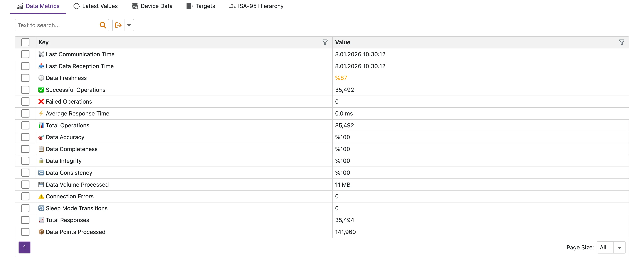644x274 pixels.
Task: Check the checkbox for Data Freshness row
Action: (25, 78)
